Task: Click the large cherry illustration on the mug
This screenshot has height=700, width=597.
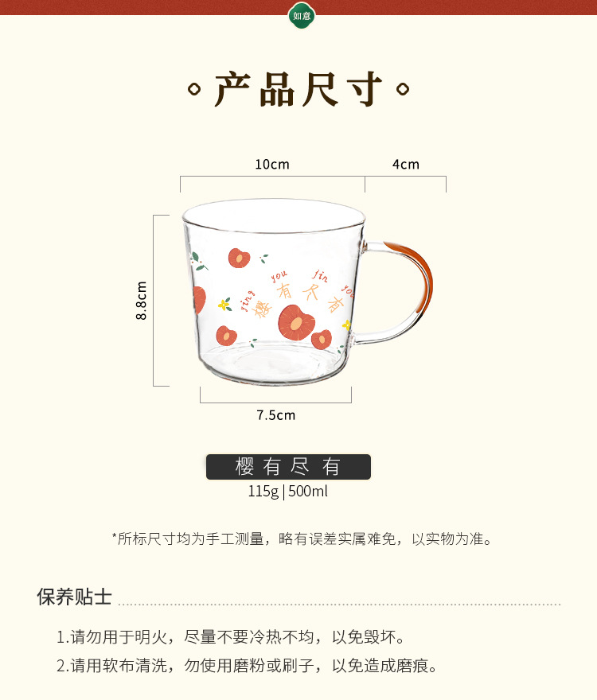Action: 296,322
